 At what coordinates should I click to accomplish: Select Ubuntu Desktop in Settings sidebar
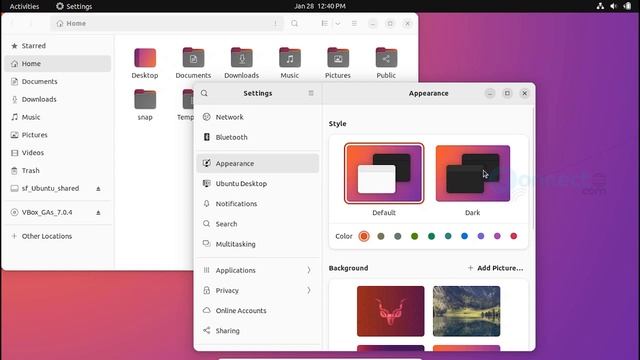click(x=258, y=184)
